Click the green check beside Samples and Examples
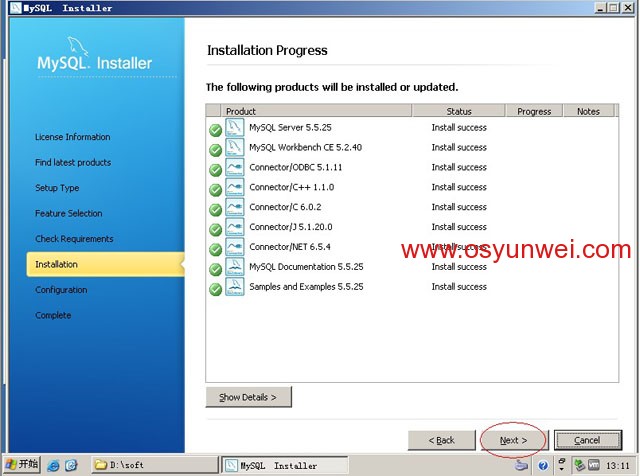The height and width of the screenshot is (476, 640). pos(215,289)
